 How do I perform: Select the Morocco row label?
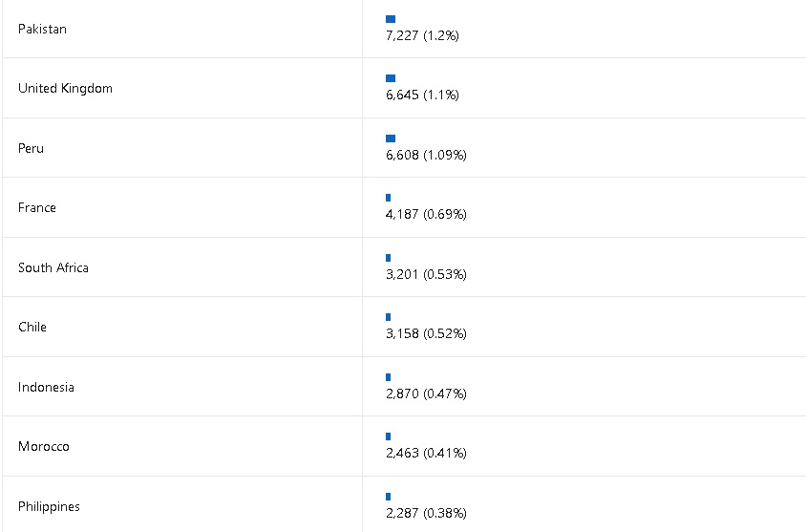point(44,446)
